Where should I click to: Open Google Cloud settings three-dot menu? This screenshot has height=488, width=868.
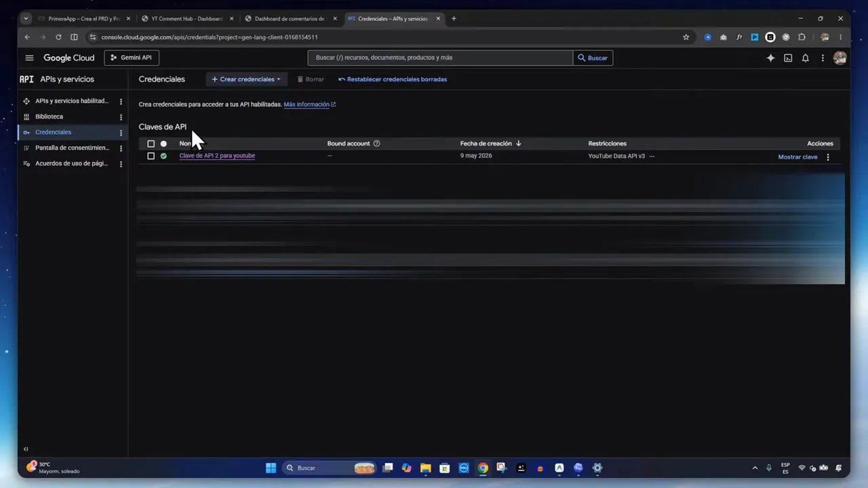[x=823, y=58]
